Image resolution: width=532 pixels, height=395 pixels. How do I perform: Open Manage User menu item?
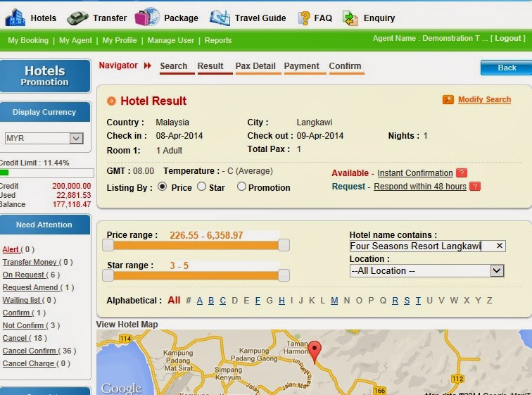coord(171,40)
